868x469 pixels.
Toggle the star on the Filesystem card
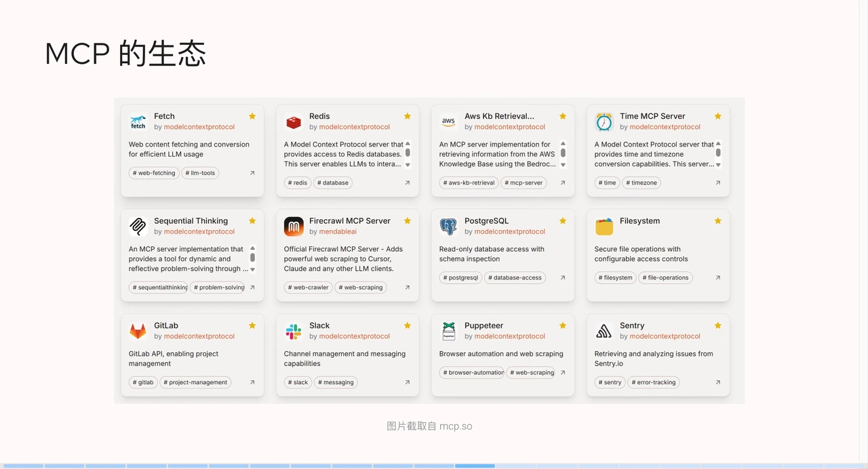click(718, 221)
